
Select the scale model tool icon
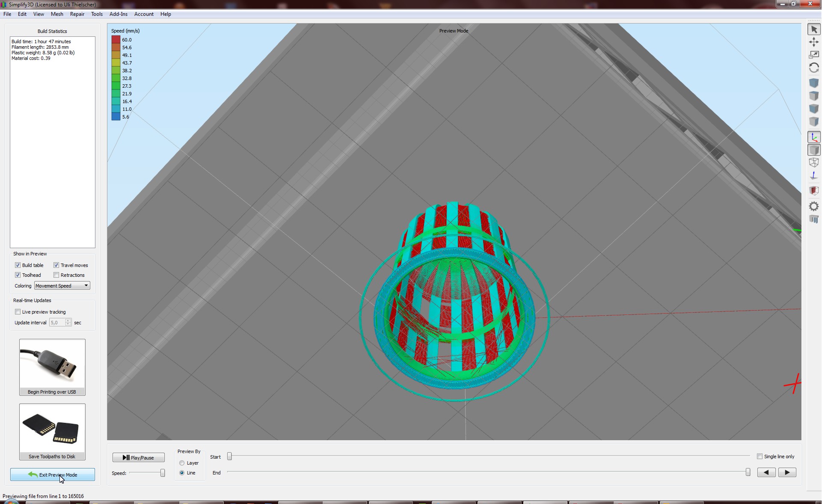tap(813, 55)
